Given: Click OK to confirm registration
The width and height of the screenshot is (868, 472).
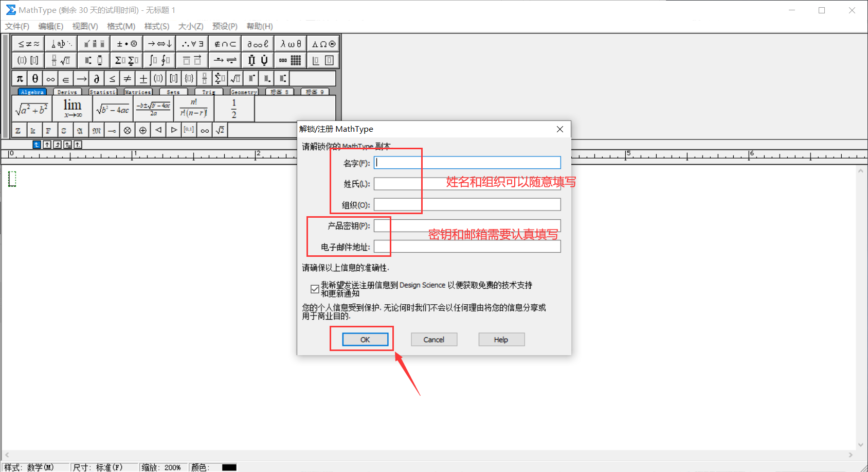Looking at the screenshot, I should [365, 340].
